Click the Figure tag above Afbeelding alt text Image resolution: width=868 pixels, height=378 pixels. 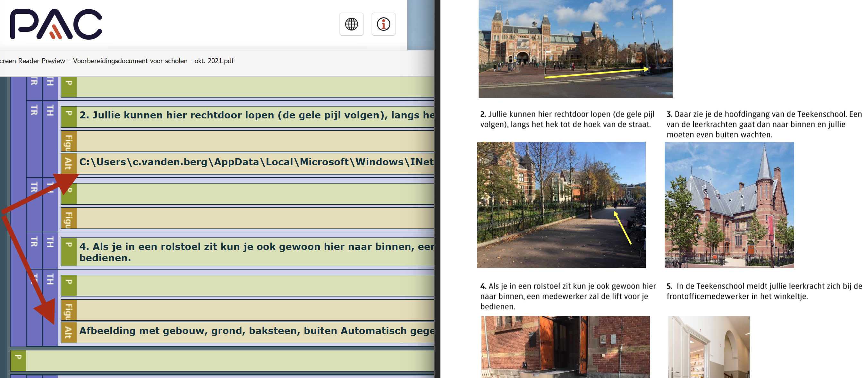69,310
